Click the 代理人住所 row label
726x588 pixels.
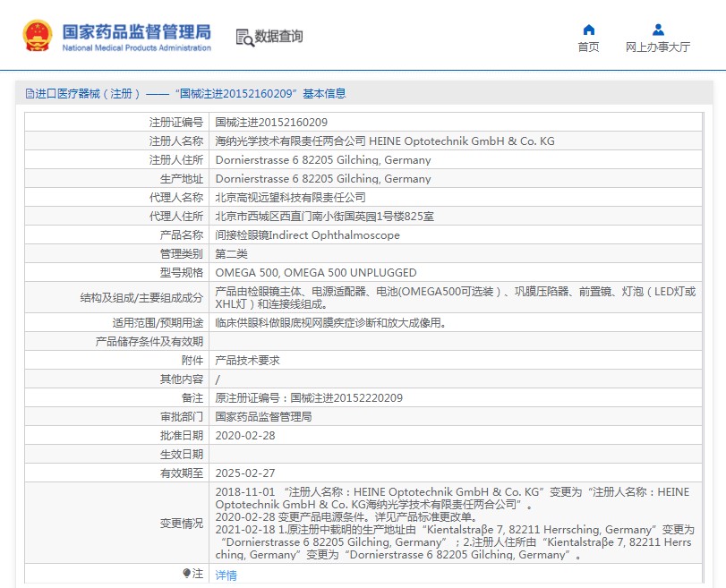176,217
